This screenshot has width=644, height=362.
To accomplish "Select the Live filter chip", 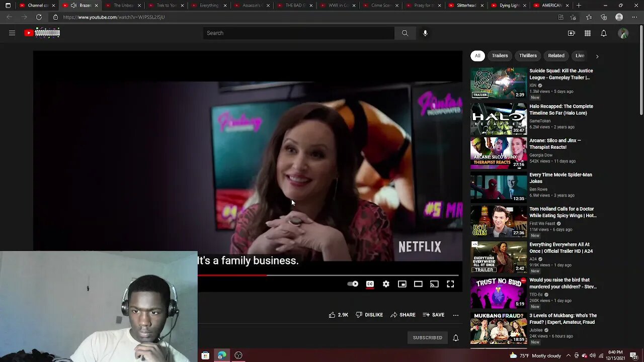I will coord(580,56).
